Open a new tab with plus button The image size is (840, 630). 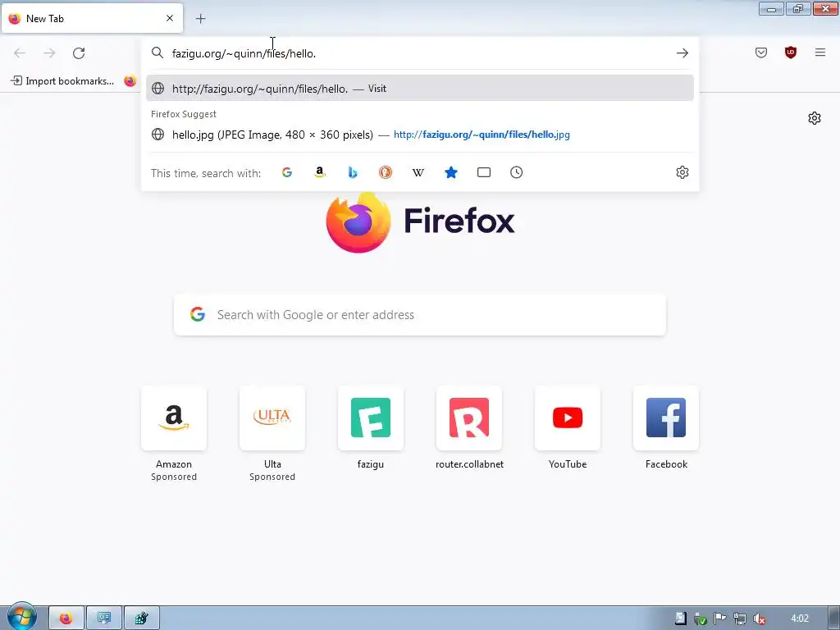[200, 19]
